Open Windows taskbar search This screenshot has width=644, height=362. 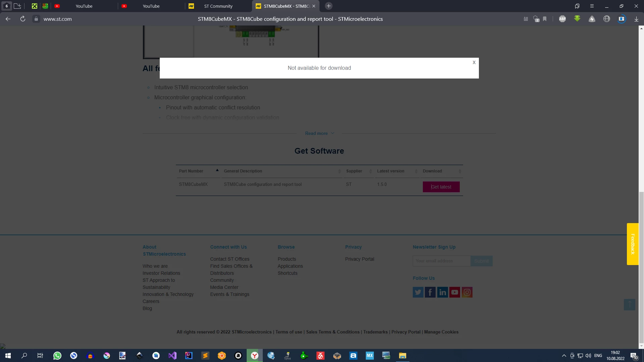(24, 356)
